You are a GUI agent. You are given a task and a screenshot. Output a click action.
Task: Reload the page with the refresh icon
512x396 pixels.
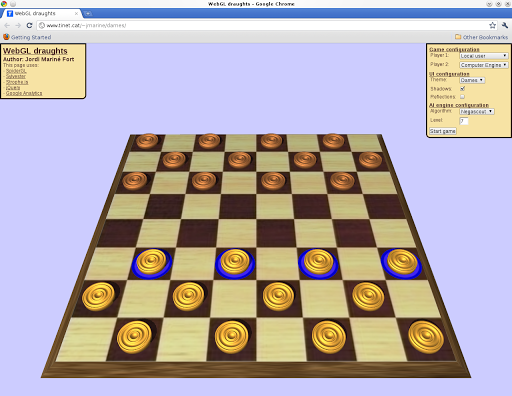pyautogui.click(x=29, y=25)
